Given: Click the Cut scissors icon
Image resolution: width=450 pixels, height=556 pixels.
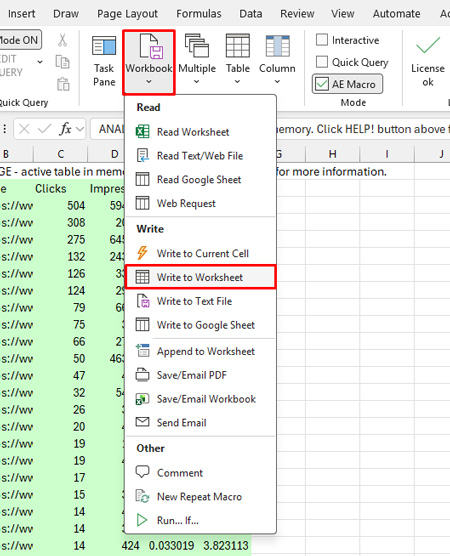Looking at the screenshot, I should pos(62,40).
